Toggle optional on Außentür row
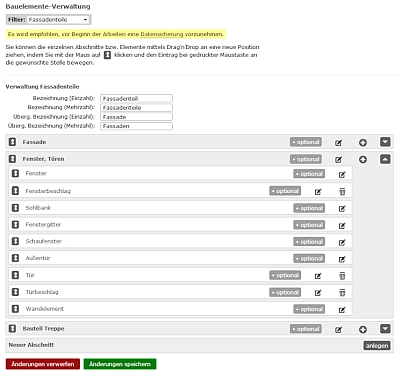Viewport: 400px width, 373px height. pyautogui.click(x=309, y=258)
